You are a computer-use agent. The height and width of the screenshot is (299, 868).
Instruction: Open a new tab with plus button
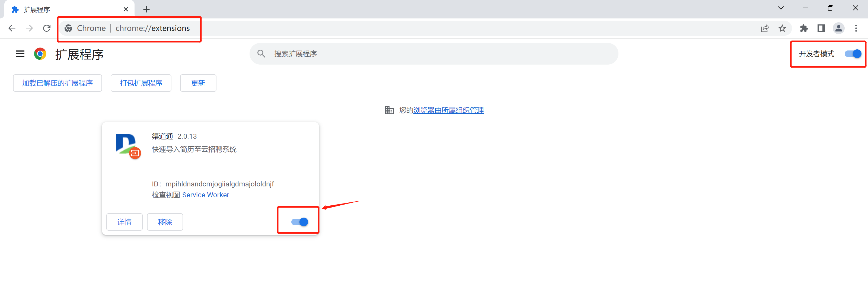click(x=146, y=9)
